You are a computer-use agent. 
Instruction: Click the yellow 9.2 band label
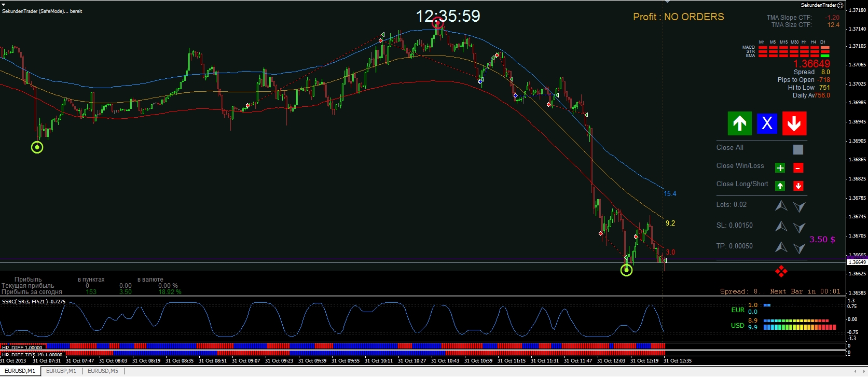670,224
